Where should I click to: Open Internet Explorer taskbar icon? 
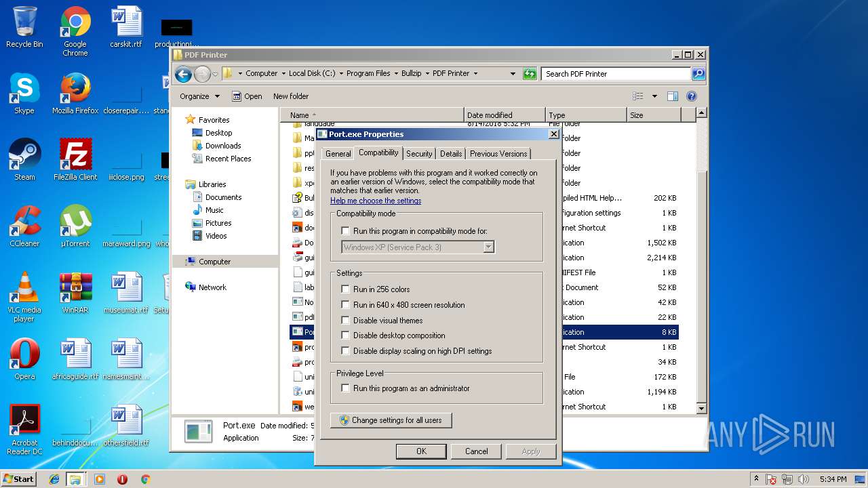54,479
